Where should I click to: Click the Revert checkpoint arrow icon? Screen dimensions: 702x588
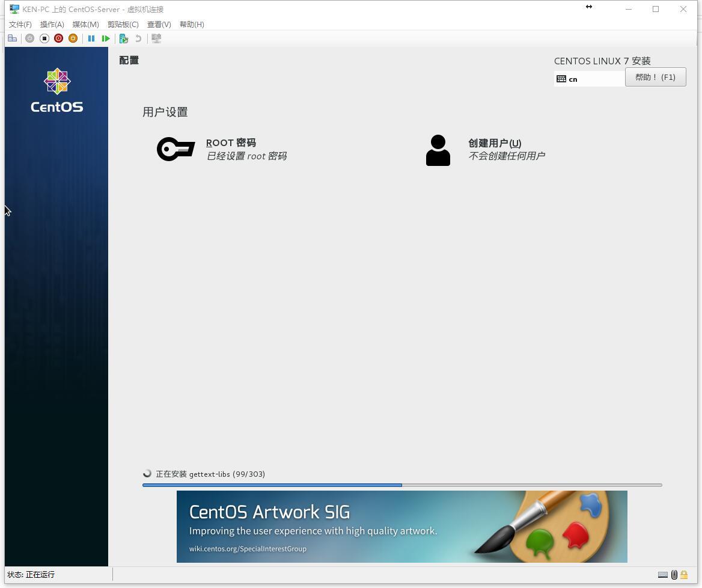tap(138, 38)
